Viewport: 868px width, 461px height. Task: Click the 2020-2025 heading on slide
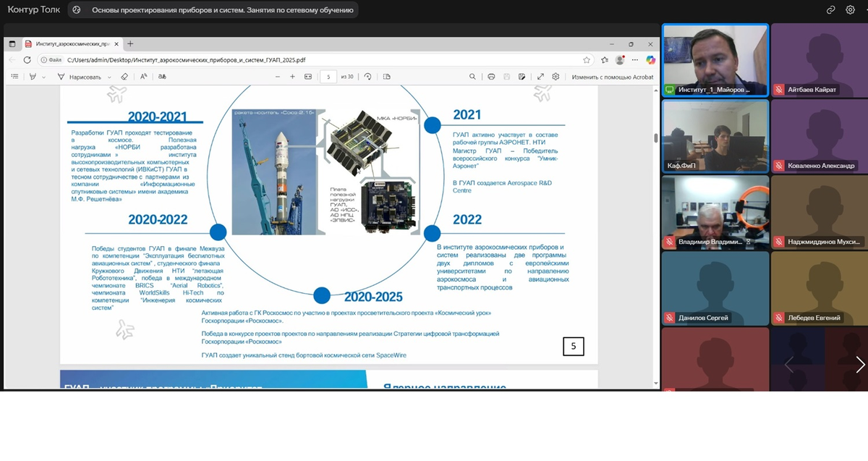373,297
